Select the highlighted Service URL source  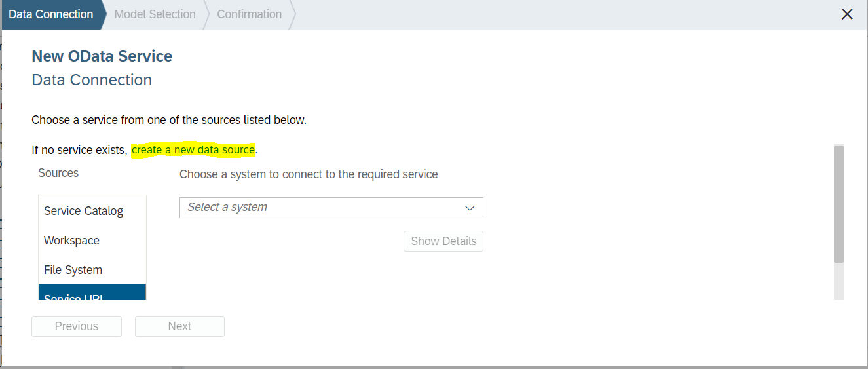tap(92, 294)
